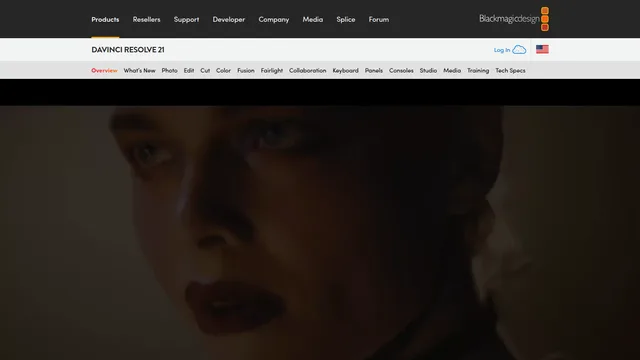640x360 pixels.
Task: Open the Photo tab
Action: click(x=169, y=71)
